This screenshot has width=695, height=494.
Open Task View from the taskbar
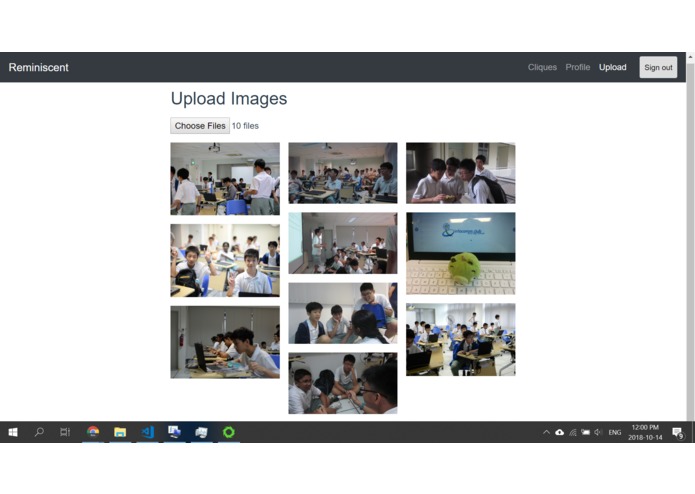click(x=65, y=432)
